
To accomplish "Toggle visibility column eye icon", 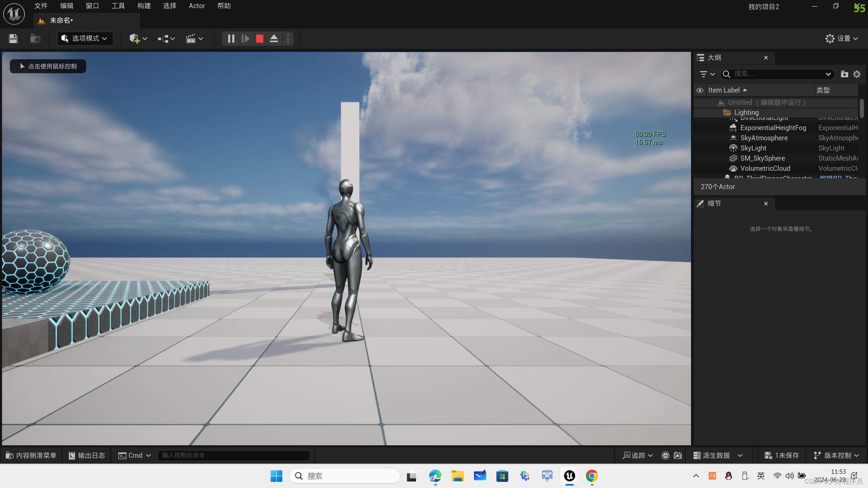I will click(700, 90).
